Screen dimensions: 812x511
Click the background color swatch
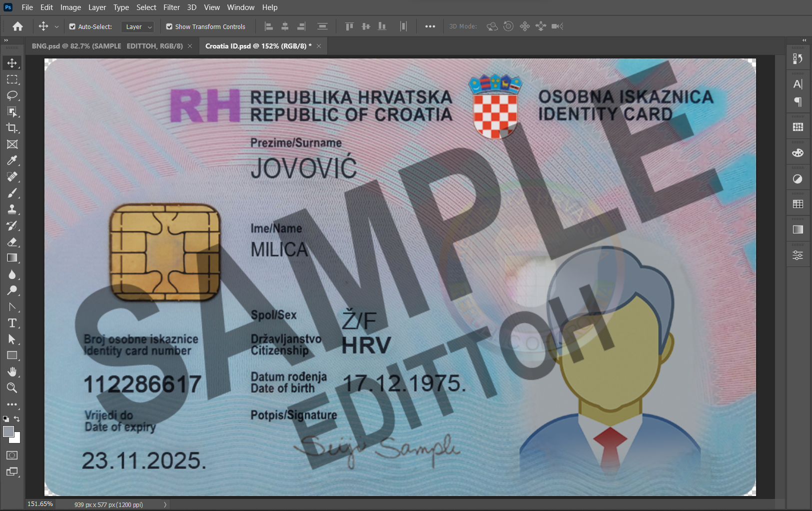pyautogui.click(x=17, y=439)
